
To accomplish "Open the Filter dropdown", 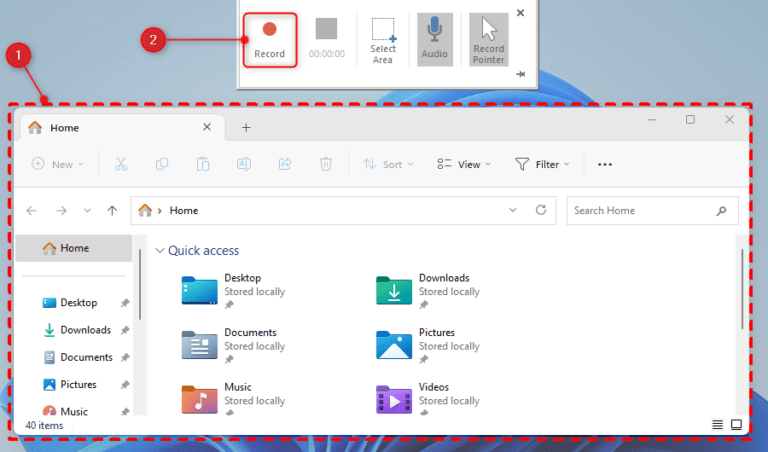I will [542, 164].
